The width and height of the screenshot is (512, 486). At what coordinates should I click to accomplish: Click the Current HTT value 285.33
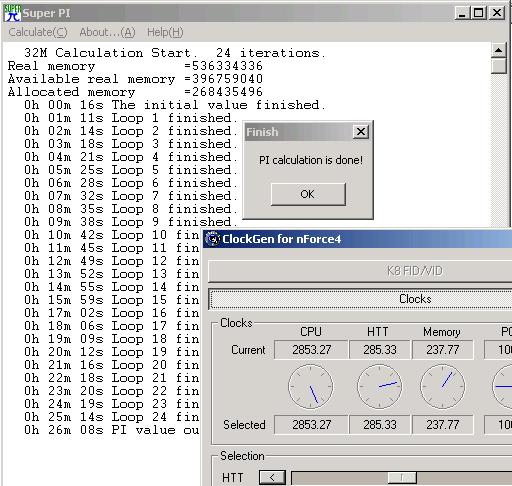pos(380,350)
